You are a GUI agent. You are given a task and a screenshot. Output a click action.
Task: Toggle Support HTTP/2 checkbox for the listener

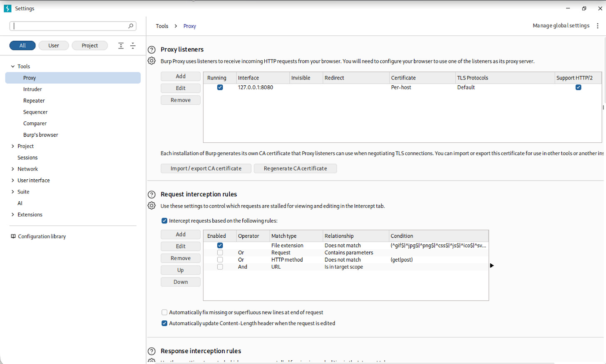click(579, 87)
